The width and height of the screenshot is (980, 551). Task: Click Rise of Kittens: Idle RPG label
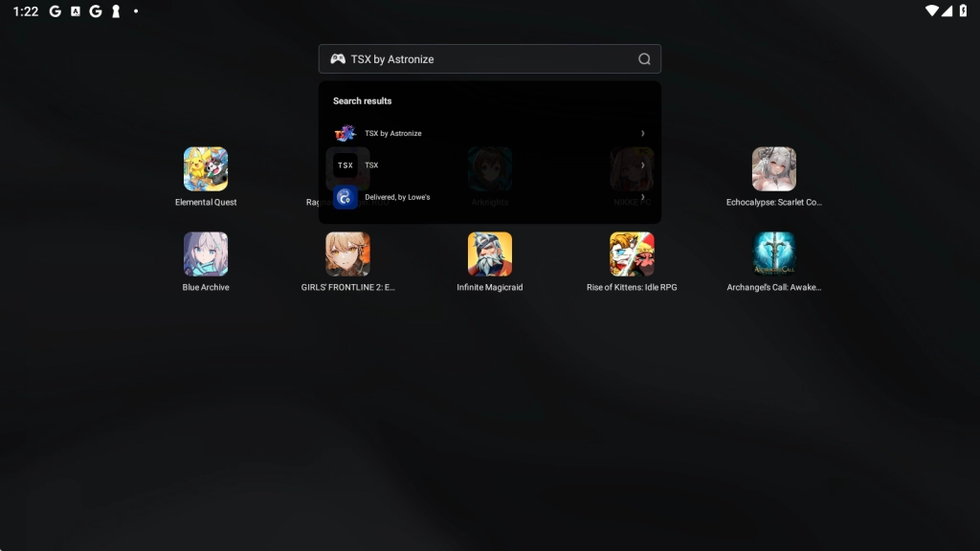632,287
